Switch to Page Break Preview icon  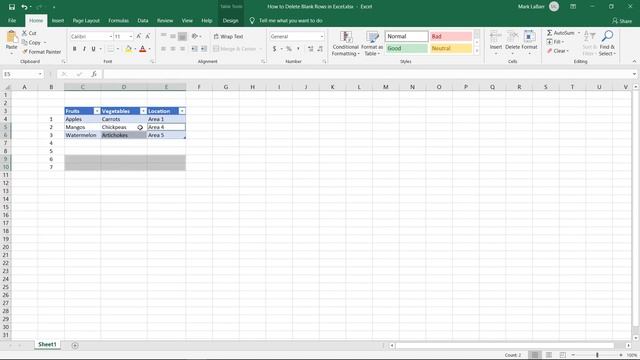coord(563,355)
